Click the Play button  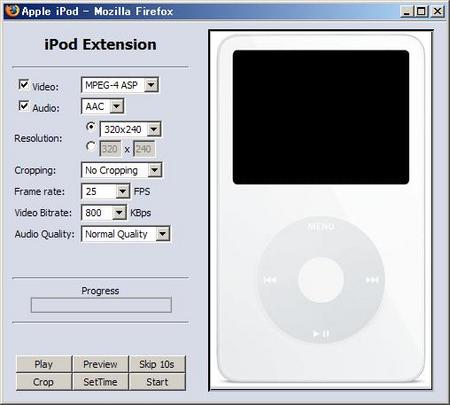pos(44,364)
